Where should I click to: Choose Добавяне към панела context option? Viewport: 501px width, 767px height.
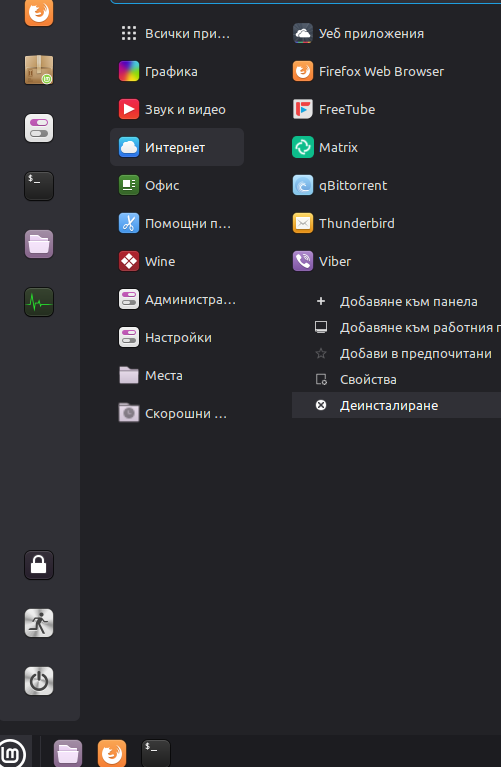click(396, 301)
